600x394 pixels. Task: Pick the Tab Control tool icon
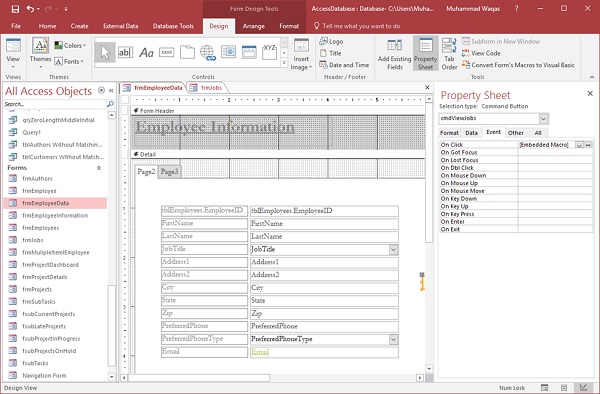pyautogui.click(x=187, y=52)
